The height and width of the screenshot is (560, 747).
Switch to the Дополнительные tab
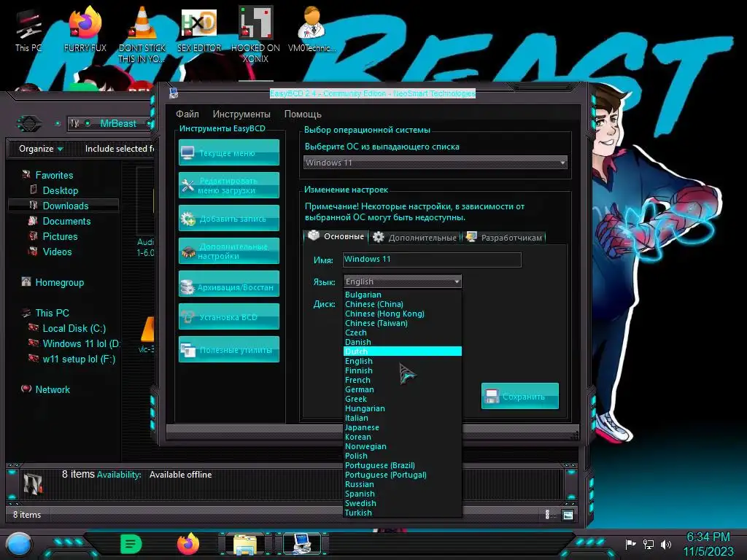414,237
